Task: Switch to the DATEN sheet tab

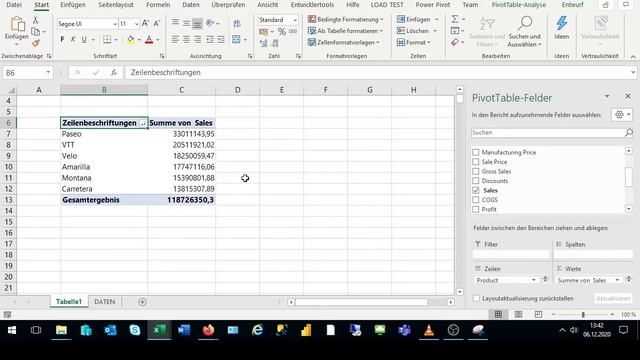Action: point(104,302)
